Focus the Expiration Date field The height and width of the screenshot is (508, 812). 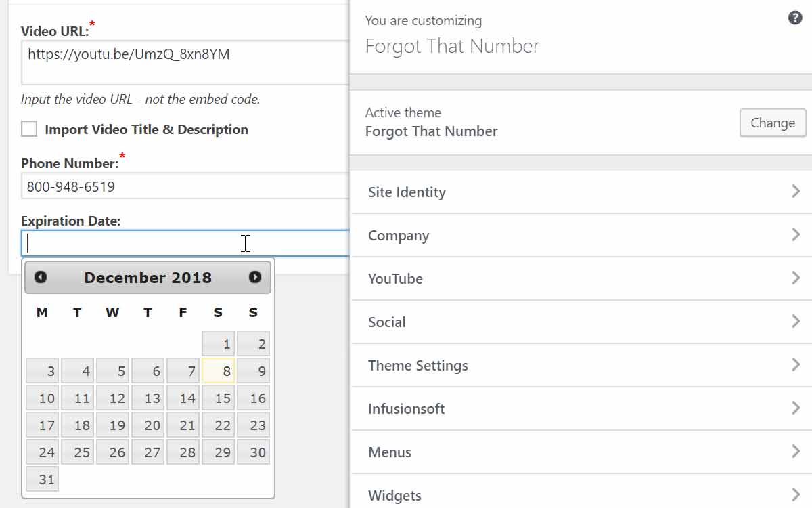[185, 243]
